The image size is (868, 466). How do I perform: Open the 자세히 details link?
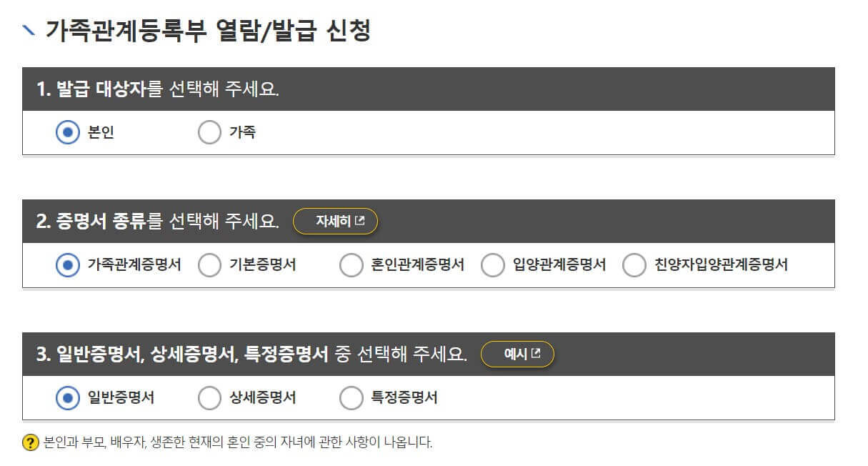335,221
